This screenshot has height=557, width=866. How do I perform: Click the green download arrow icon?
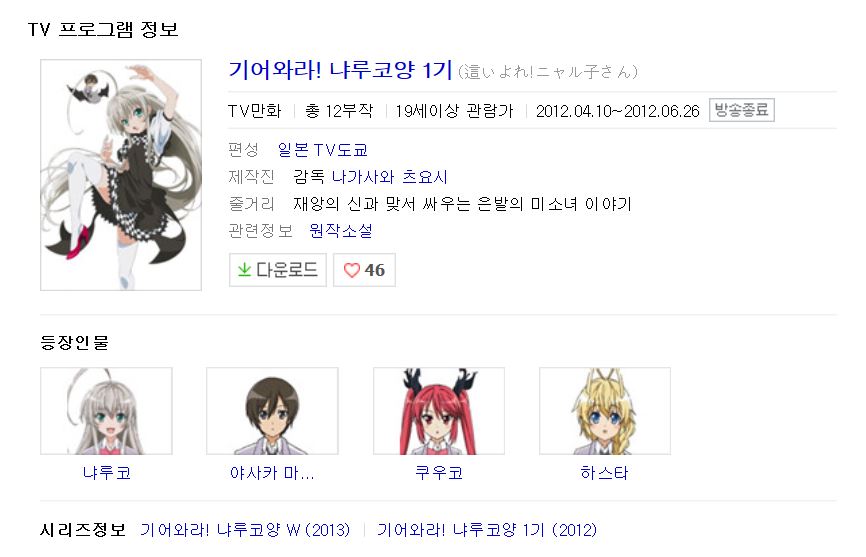[244, 270]
